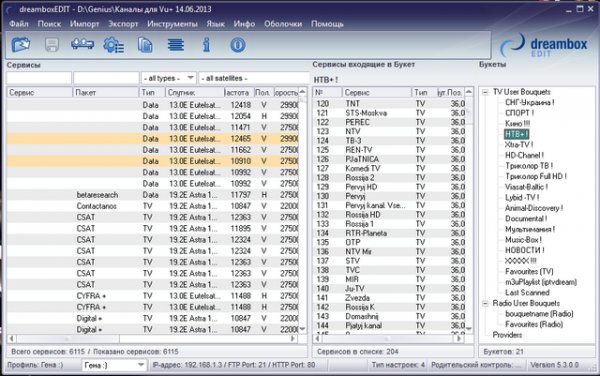600x376 pixels.
Task: Sort bouquet list by № column header
Action: [328, 93]
